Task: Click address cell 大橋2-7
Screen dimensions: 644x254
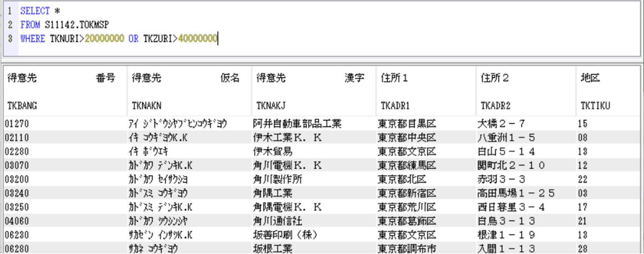Action: click(x=501, y=123)
